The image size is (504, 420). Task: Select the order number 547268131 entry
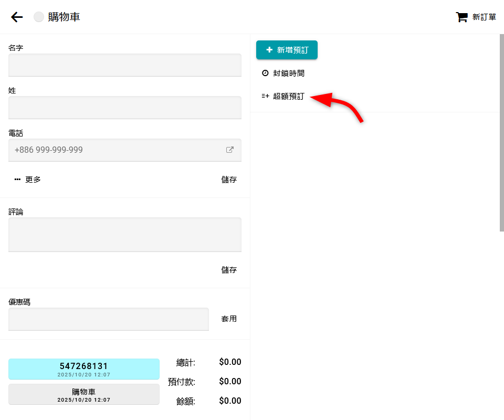click(84, 369)
